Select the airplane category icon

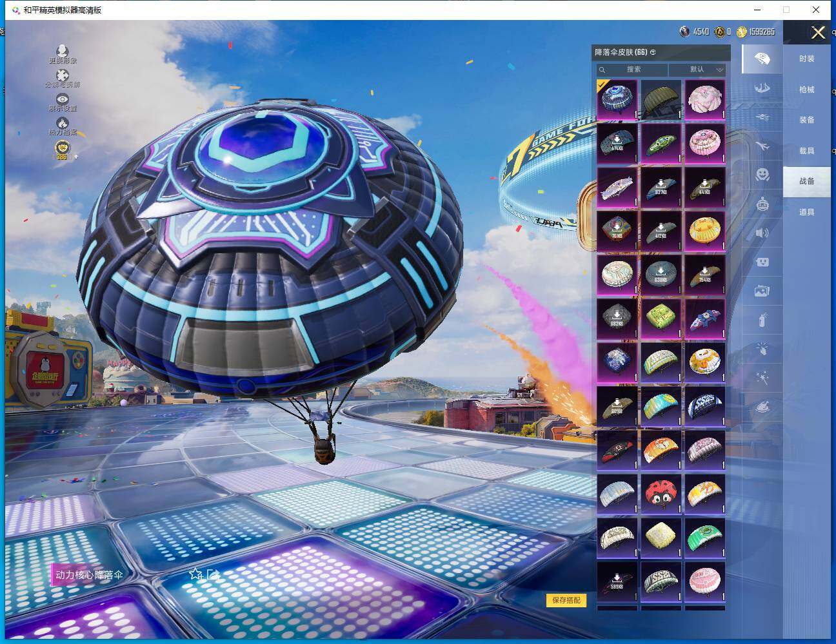point(762,146)
